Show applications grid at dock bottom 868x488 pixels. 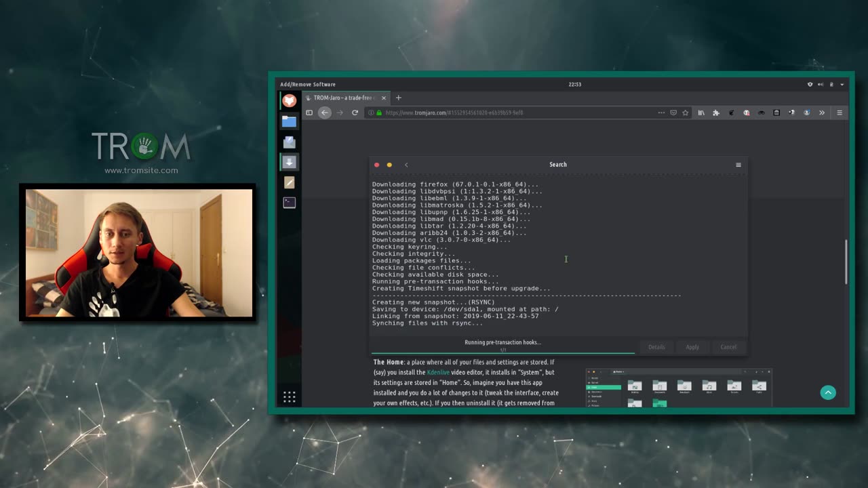[290, 397]
